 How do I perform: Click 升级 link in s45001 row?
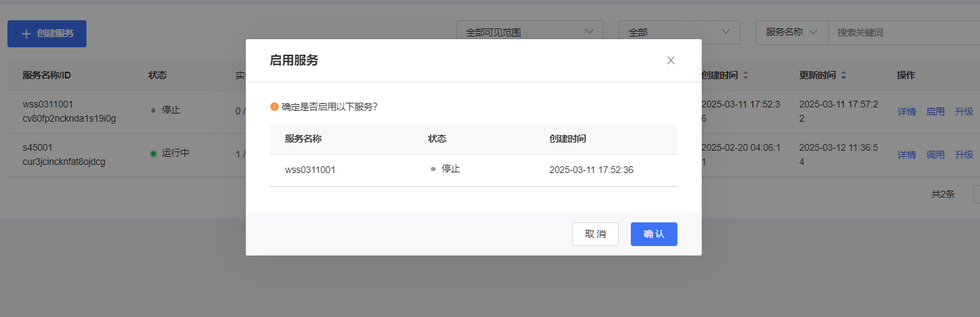964,155
